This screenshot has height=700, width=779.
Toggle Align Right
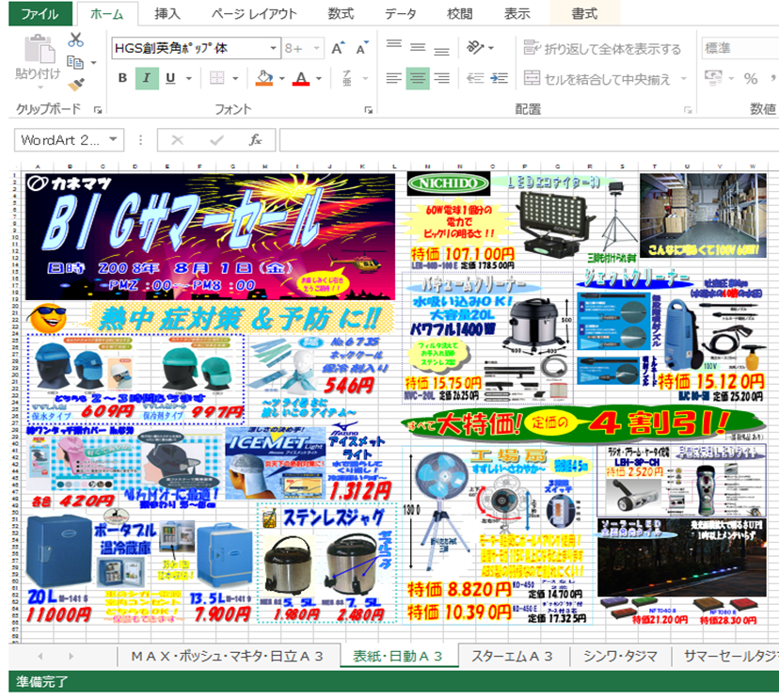click(441, 78)
